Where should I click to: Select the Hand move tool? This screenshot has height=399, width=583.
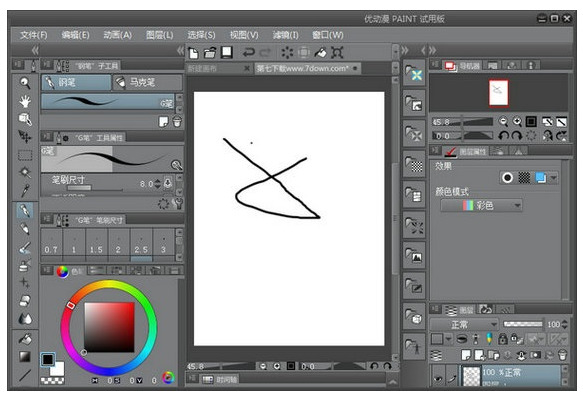[25, 101]
